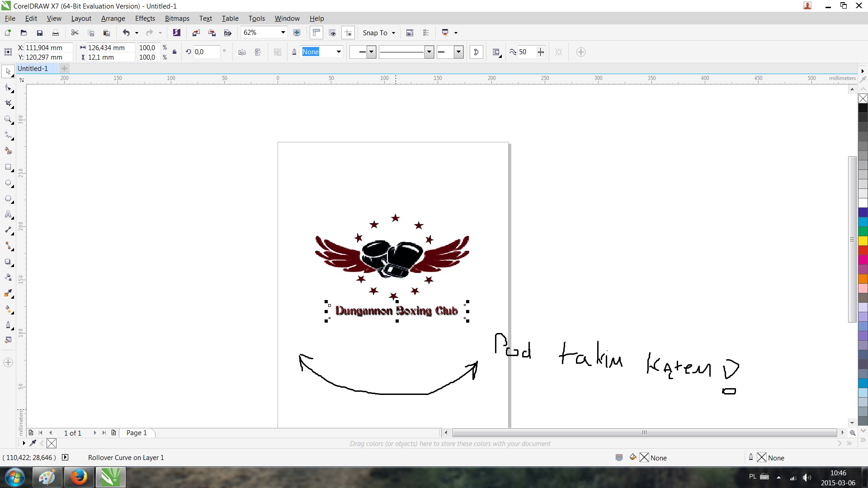Click the Import icon in toolbar
The image size is (868, 488).
196,33
